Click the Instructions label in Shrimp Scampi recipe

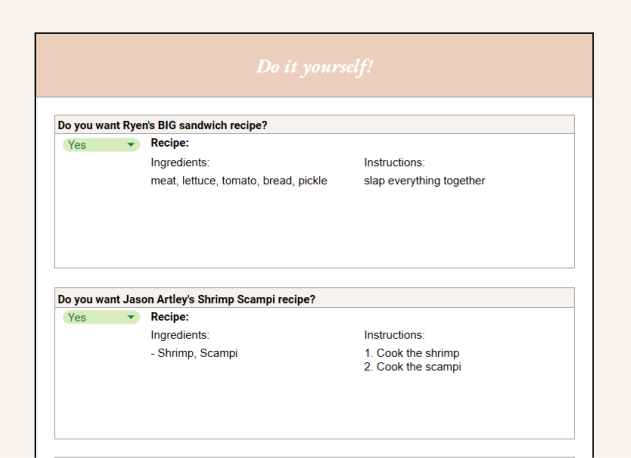(x=394, y=335)
